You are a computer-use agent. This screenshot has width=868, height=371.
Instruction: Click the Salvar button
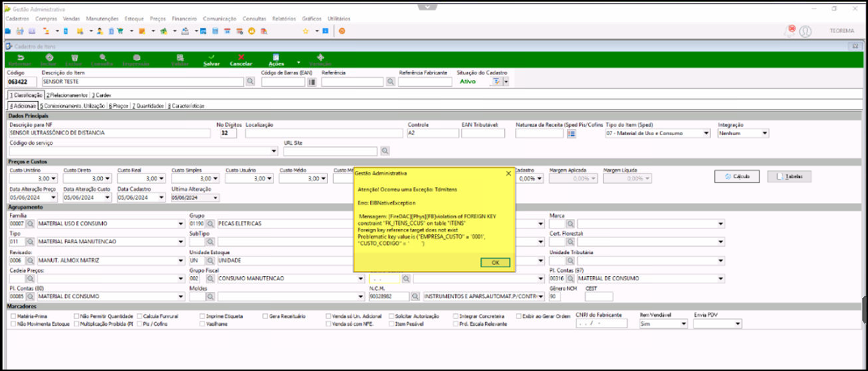pyautogui.click(x=211, y=60)
